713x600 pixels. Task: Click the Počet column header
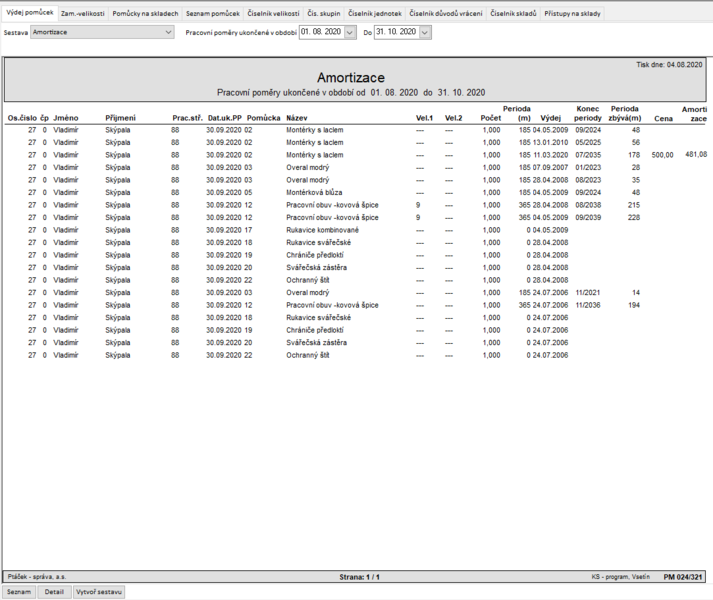click(491, 118)
